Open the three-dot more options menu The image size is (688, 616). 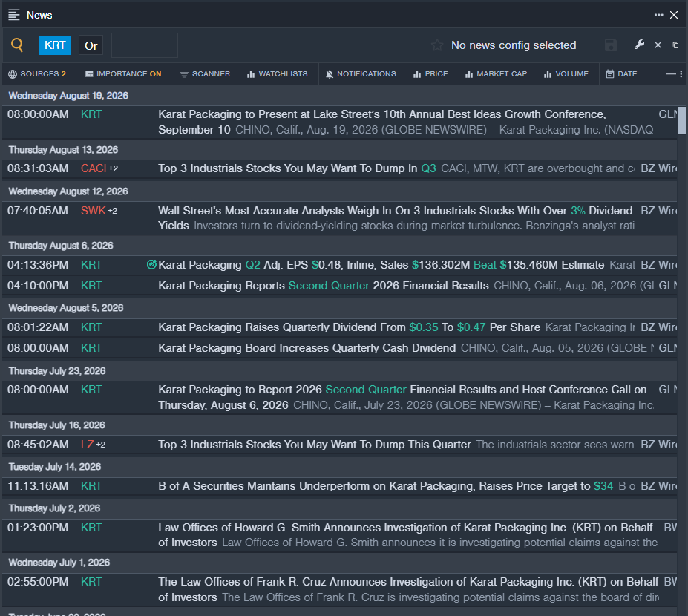click(658, 15)
